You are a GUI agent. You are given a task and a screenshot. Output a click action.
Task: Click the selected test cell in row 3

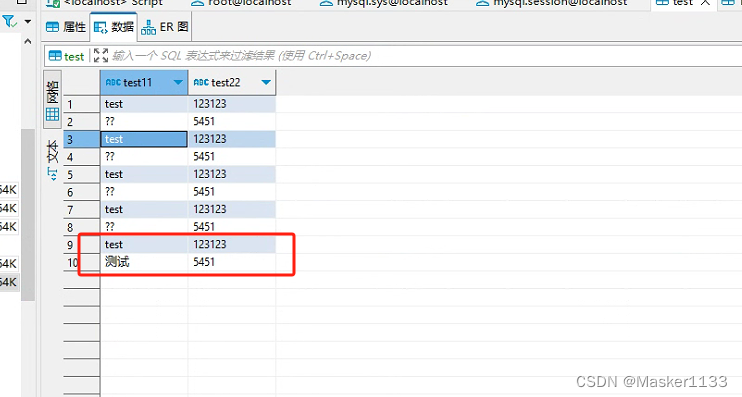pyautogui.click(x=144, y=139)
